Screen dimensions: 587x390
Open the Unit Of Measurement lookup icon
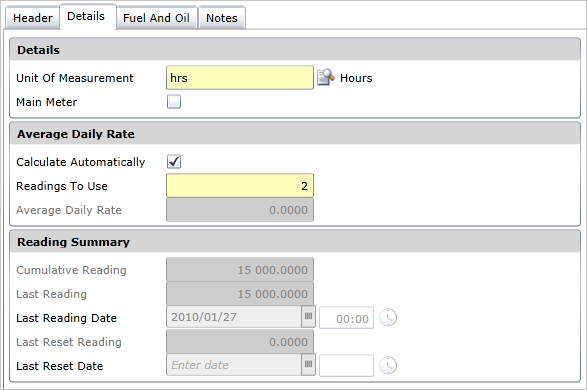(x=326, y=77)
